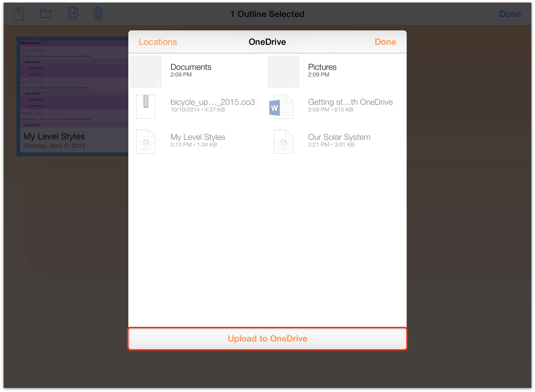The width and height of the screenshot is (535, 392).
Task: Click Done to close OneDrive dialog
Action: point(386,41)
